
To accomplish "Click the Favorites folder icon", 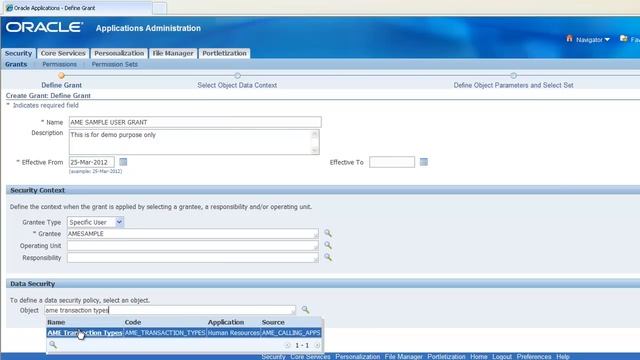I will point(624,39).
